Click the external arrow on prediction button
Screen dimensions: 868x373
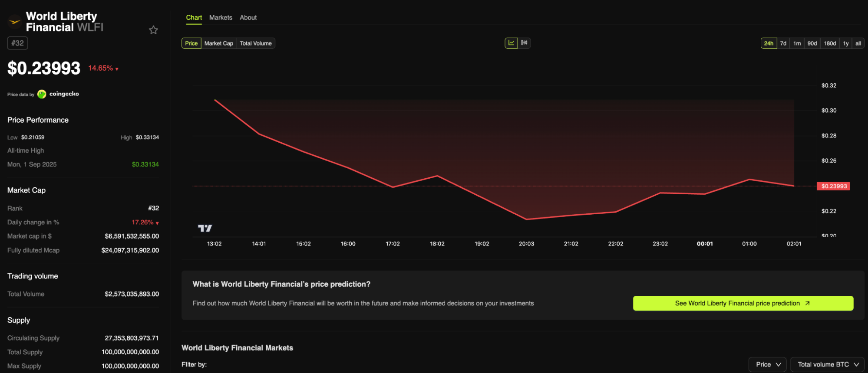807,303
